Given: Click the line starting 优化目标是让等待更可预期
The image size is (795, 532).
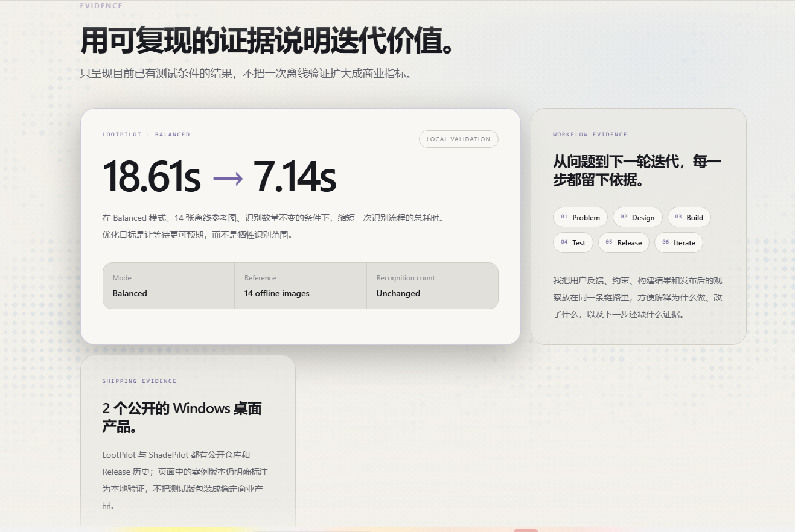Looking at the screenshot, I should point(199,235).
